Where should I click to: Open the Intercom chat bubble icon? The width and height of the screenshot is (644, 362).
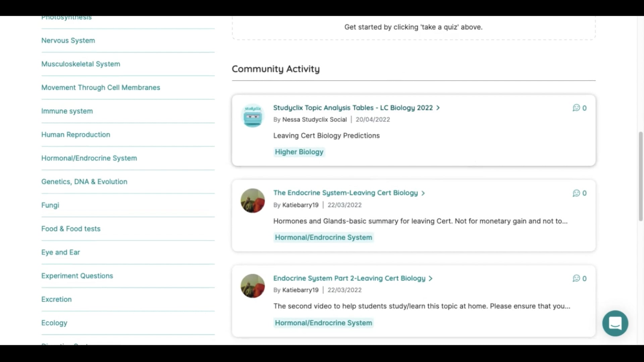click(x=615, y=323)
